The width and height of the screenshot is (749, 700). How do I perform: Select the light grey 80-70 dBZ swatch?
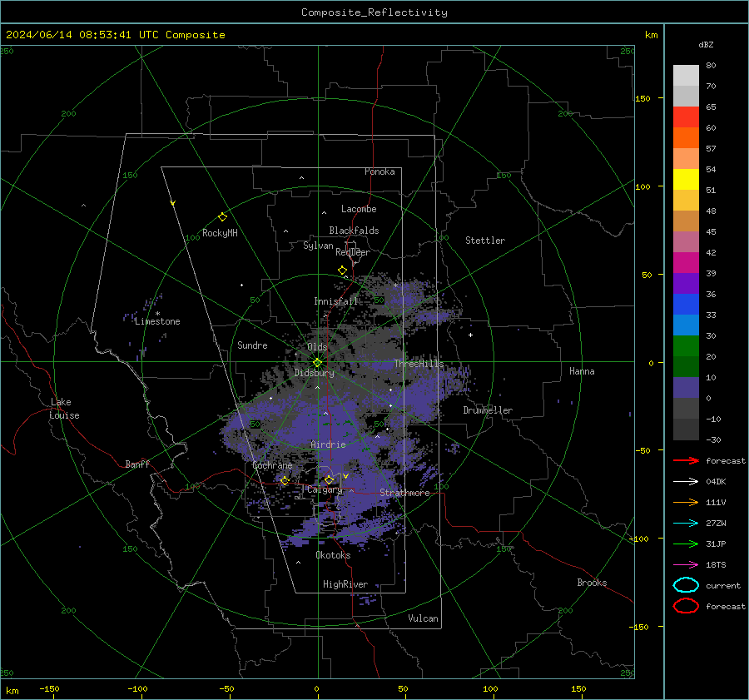(686, 76)
